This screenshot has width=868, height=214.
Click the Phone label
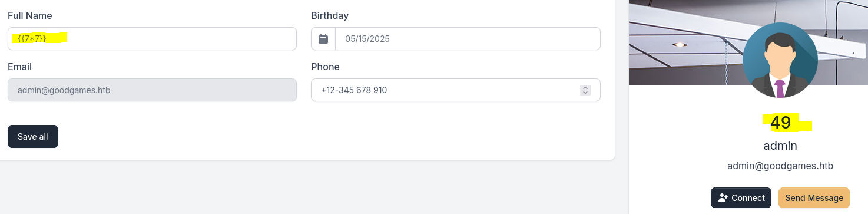325,67
